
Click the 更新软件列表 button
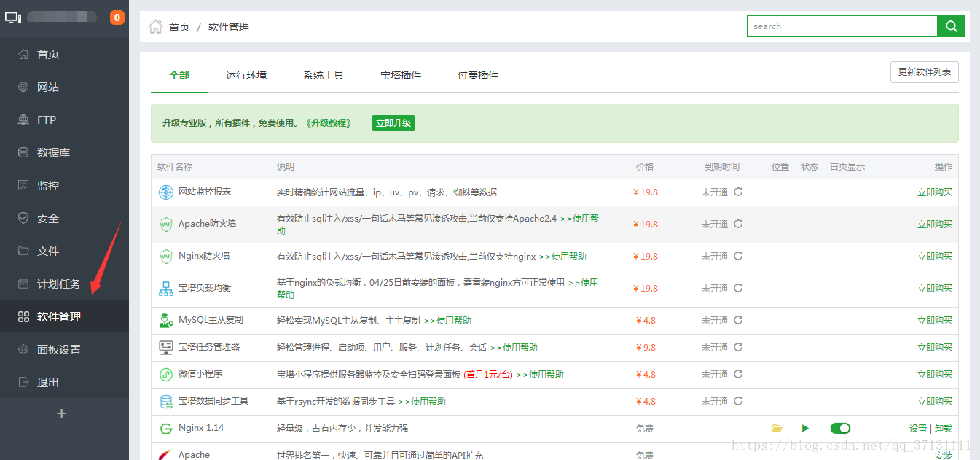[925, 72]
